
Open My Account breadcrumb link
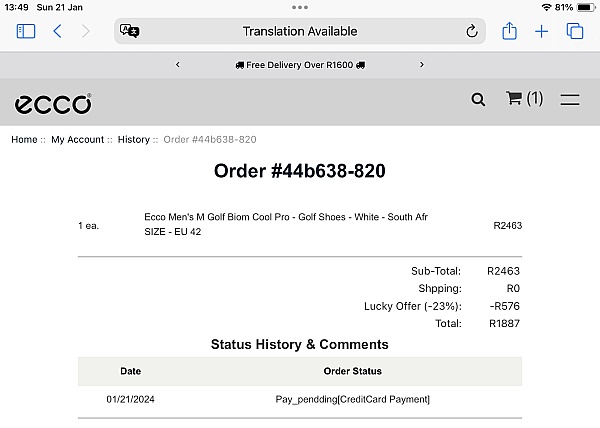point(77,140)
